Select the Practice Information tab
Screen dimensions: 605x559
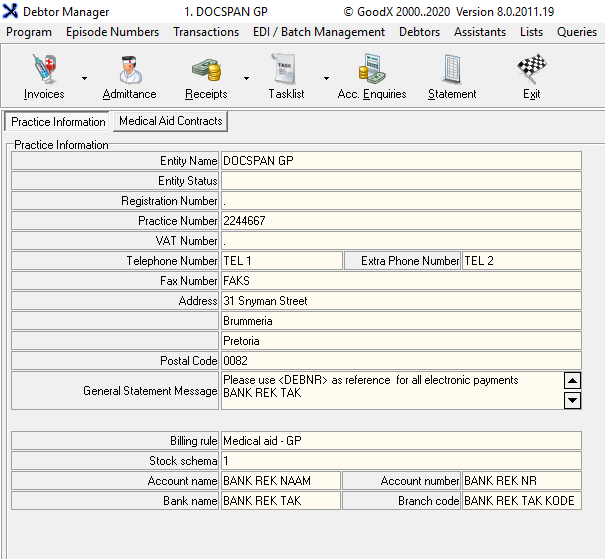point(58,122)
